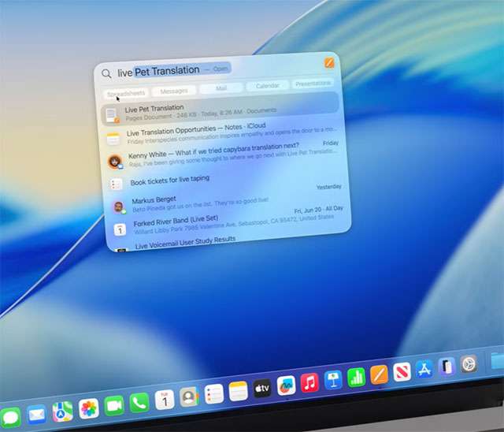Open Pages from the Dock
The image size is (504, 432).
click(x=380, y=374)
